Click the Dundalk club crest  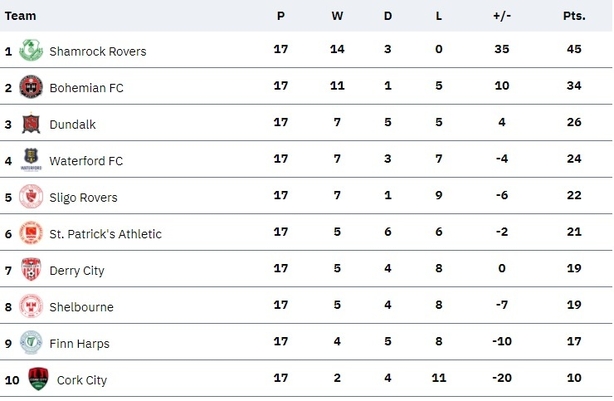tap(31, 123)
